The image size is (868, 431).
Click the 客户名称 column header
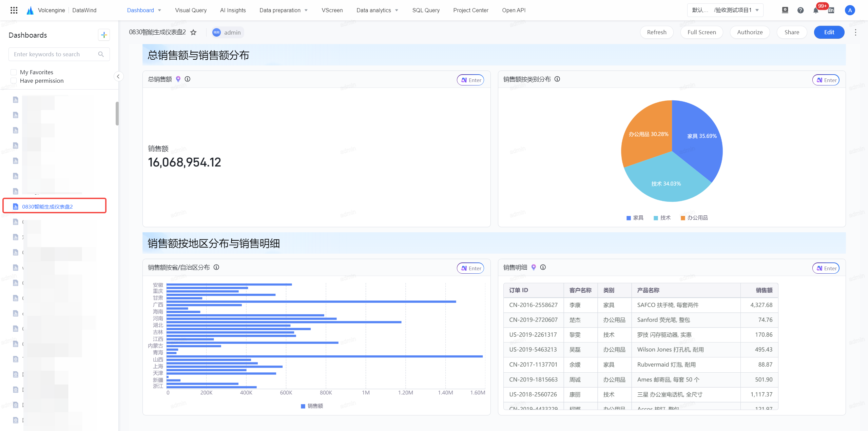(x=580, y=290)
